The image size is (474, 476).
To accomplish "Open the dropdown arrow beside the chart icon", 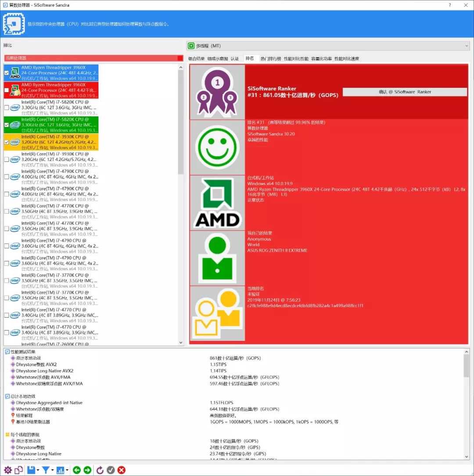I will coord(67,470).
